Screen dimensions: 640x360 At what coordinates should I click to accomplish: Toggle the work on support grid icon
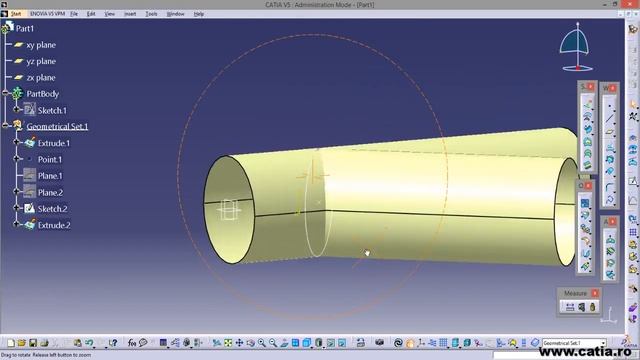coord(443,343)
